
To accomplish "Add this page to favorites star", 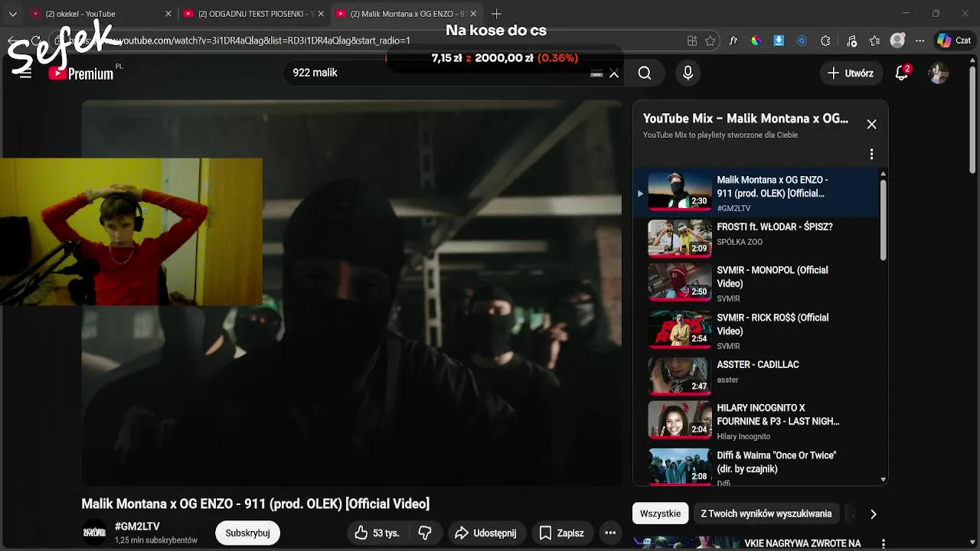I will [x=710, y=41].
